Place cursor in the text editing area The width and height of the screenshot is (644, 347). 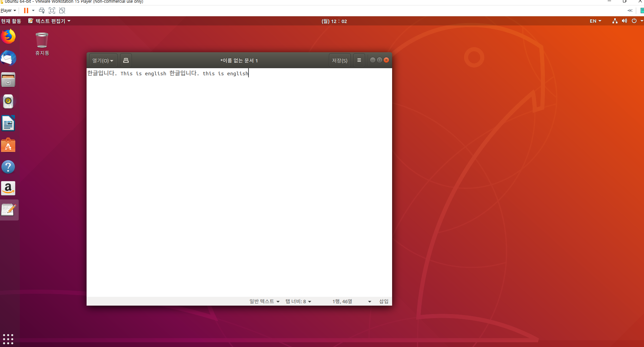pos(239,182)
